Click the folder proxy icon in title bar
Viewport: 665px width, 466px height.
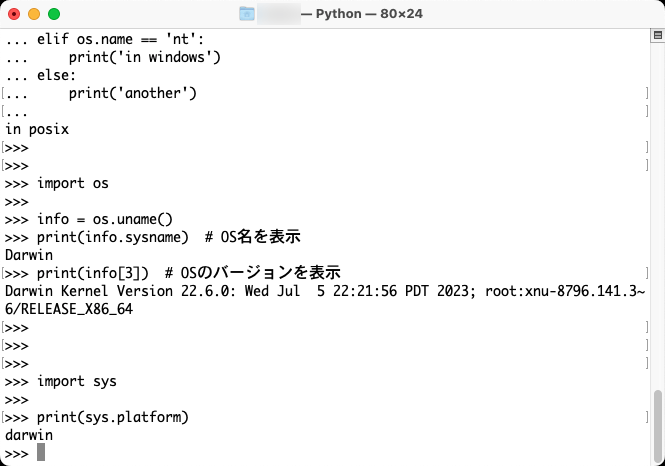click(247, 14)
